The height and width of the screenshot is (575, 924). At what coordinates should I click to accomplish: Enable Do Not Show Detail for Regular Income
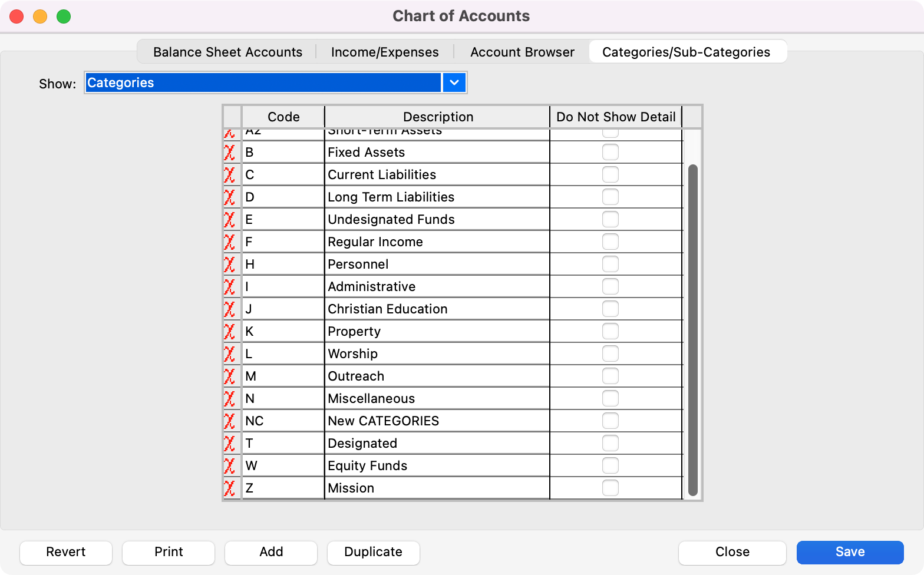(610, 242)
